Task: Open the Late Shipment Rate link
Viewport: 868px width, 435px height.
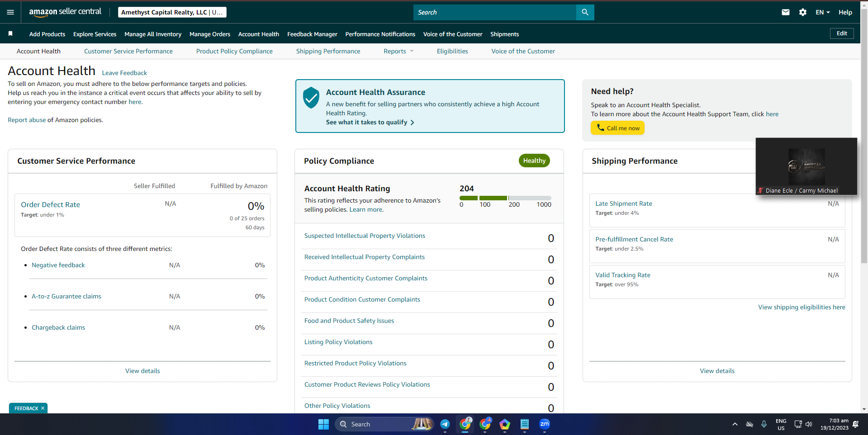Action: 624,203
